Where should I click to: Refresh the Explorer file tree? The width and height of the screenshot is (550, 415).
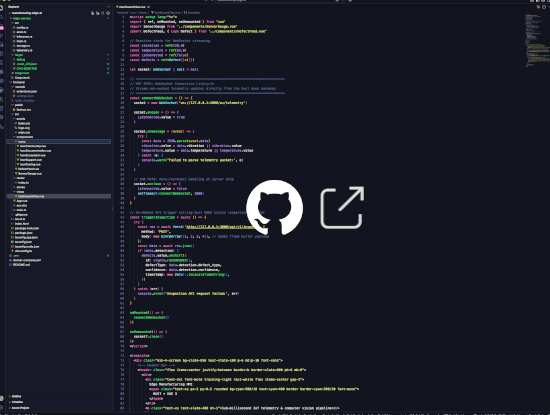pos(103,13)
